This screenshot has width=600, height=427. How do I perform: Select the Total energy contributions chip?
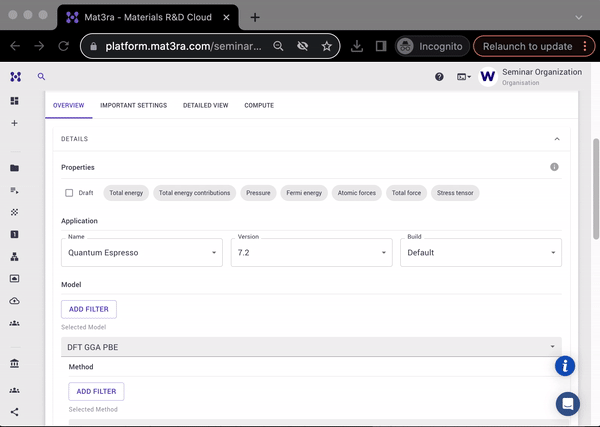coord(194,193)
